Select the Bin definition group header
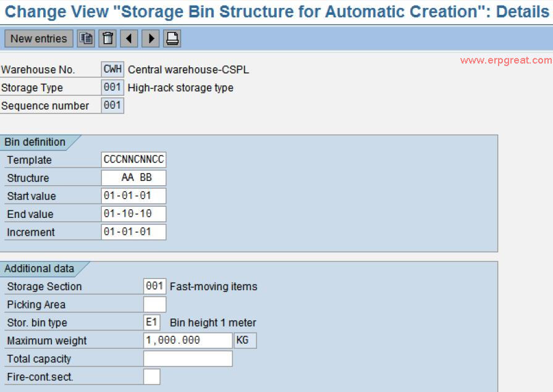This screenshot has height=392, width=553. coord(35,142)
